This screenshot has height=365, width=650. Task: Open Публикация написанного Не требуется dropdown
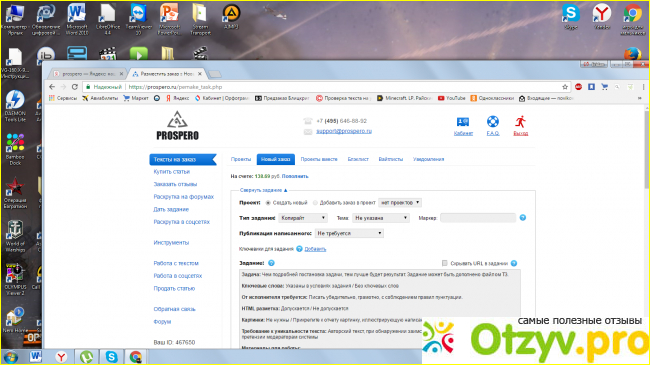349,233
